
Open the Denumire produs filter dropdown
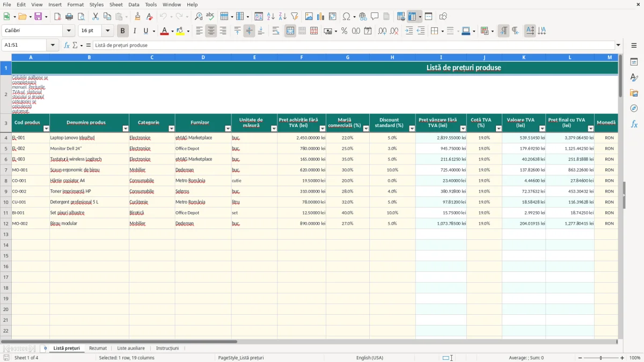[x=126, y=129]
